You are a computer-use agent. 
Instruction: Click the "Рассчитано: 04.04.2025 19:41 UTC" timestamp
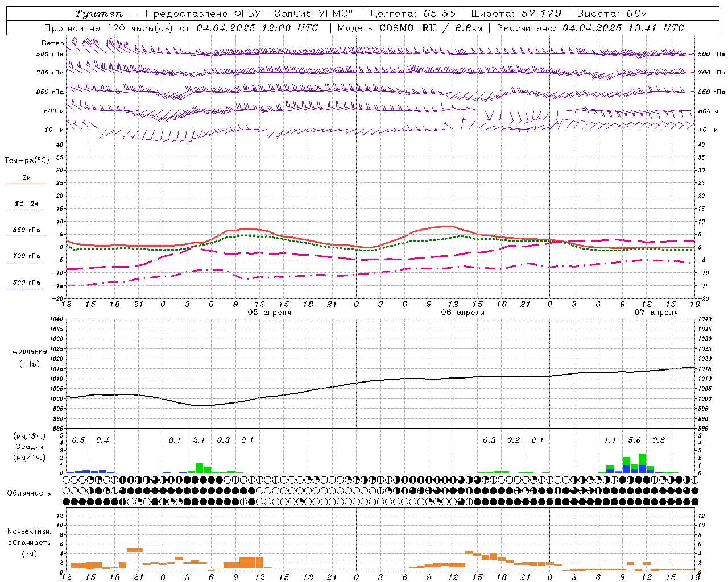coord(590,28)
